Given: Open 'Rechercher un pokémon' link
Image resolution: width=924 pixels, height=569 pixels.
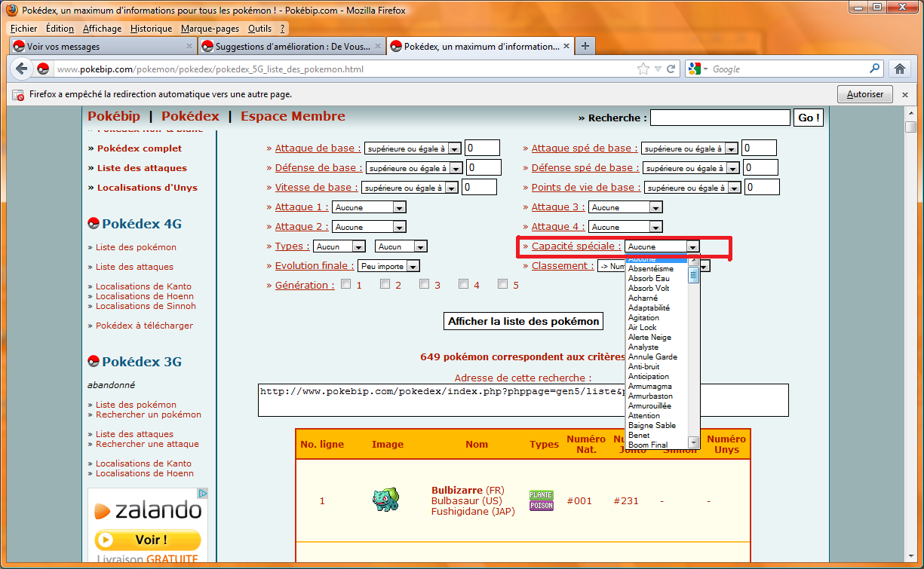Looking at the screenshot, I should click(149, 415).
